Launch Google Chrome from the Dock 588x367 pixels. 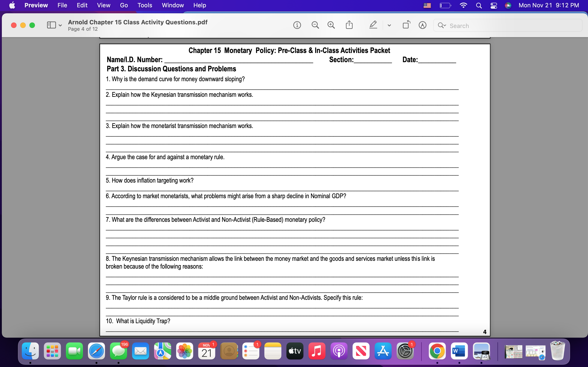pyautogui.click(x=437, y=351)
